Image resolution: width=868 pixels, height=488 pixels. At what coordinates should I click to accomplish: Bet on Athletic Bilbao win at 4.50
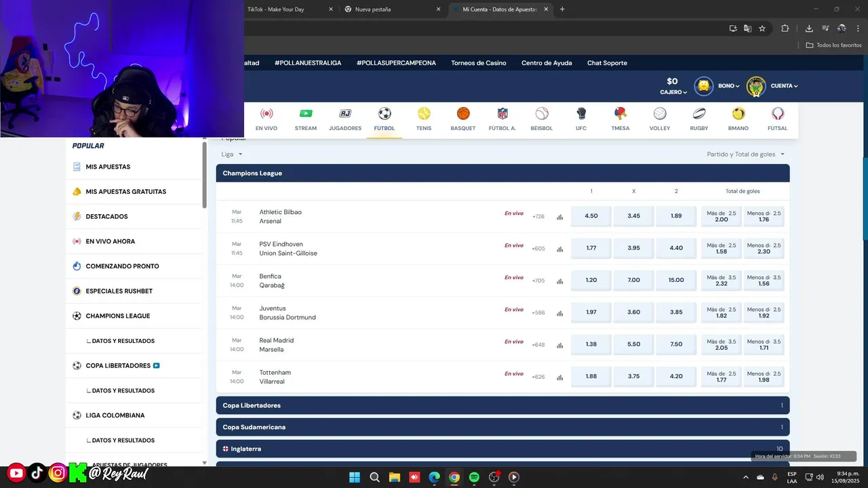pyautogui.click(x=591, y=216)
